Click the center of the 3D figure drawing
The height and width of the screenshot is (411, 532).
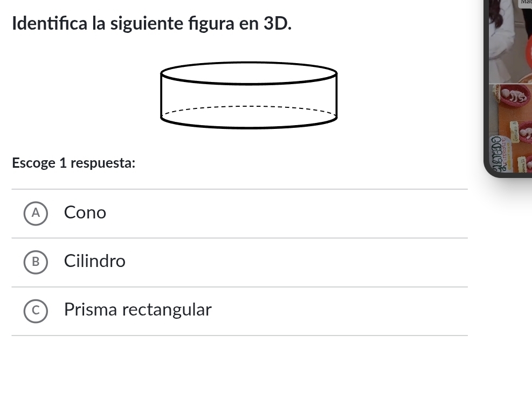tap(249, 95)
